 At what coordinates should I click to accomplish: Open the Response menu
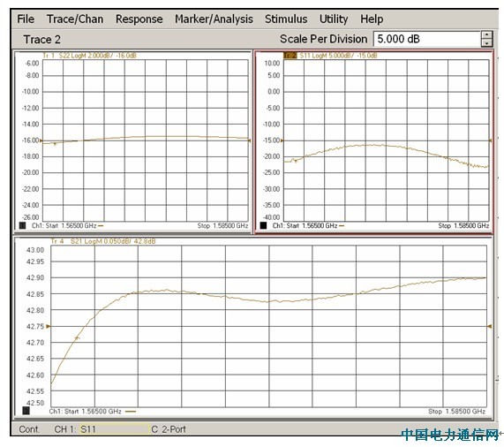139,19
